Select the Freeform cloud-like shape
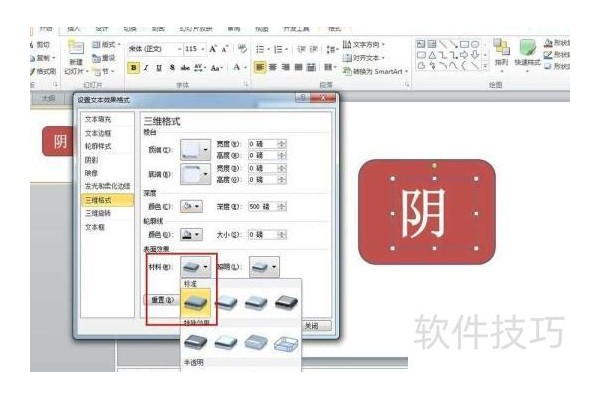The image size is (600, 400). tap(421, 66)
